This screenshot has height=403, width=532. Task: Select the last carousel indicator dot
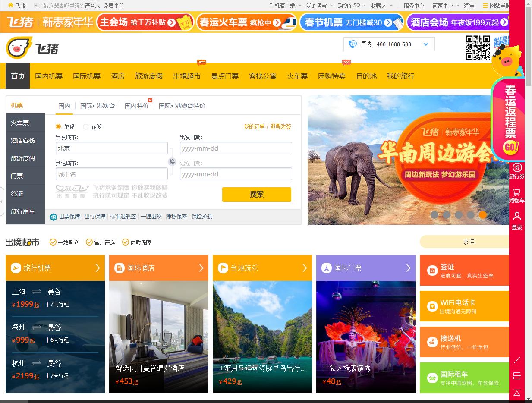(483, 214)
